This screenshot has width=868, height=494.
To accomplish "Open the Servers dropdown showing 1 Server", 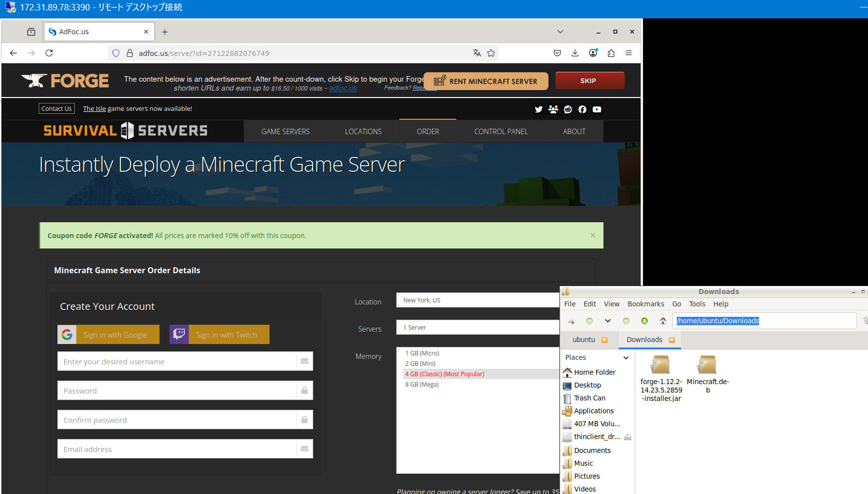I will tap(478, 327).
